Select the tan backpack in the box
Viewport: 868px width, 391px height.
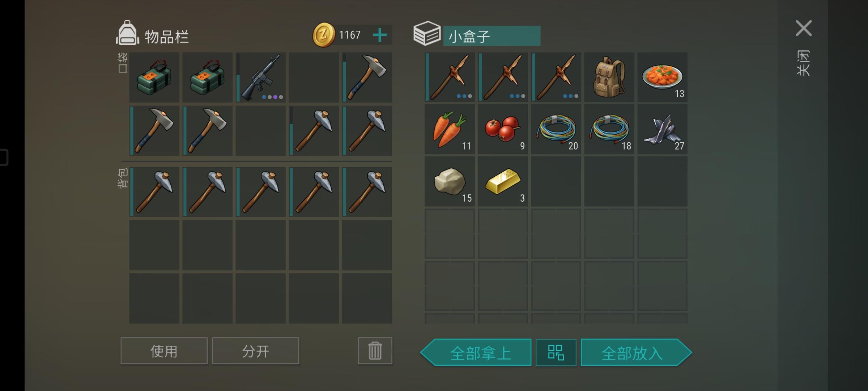coord(609,77)
